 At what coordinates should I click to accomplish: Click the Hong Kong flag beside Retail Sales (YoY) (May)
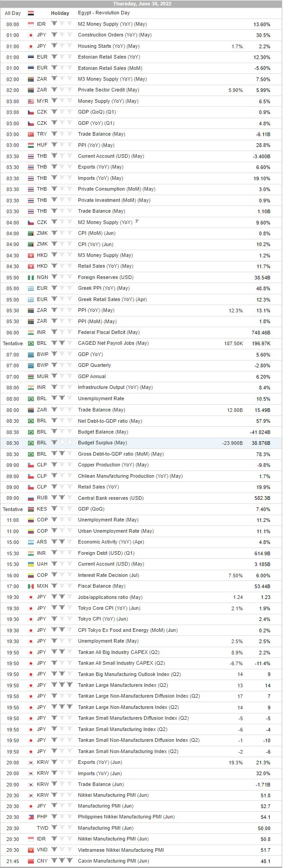tap(31, 266)
